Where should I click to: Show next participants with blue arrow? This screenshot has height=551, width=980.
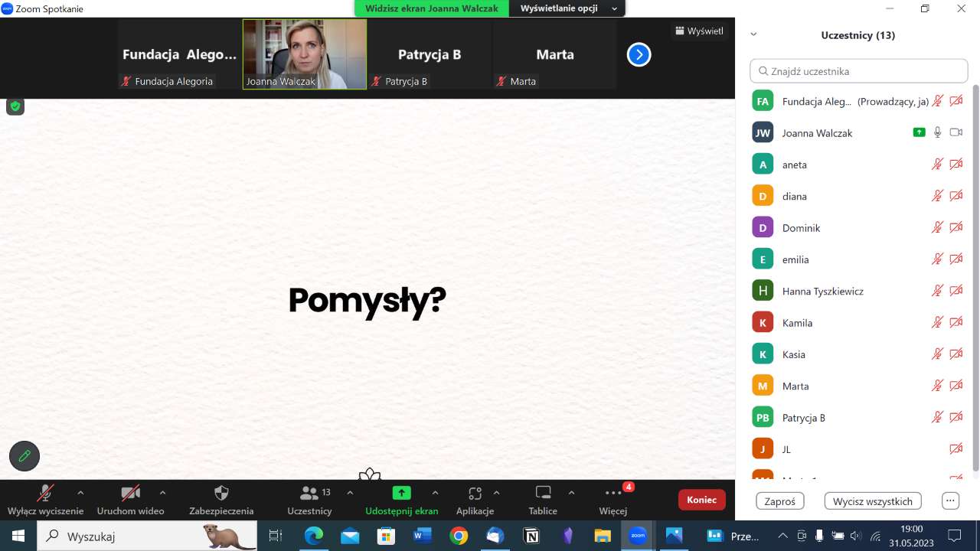639,54
